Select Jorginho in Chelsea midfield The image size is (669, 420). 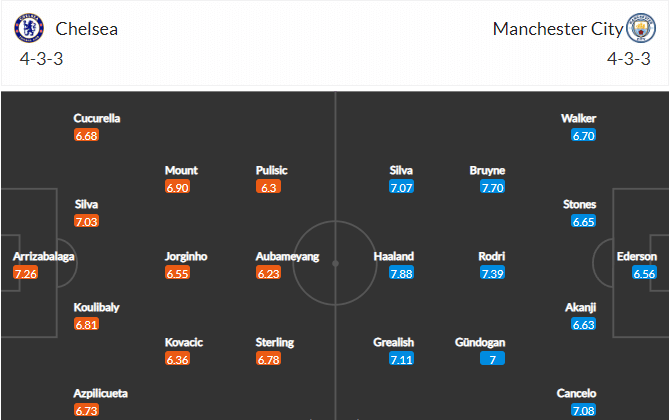[x=186, y=256]
